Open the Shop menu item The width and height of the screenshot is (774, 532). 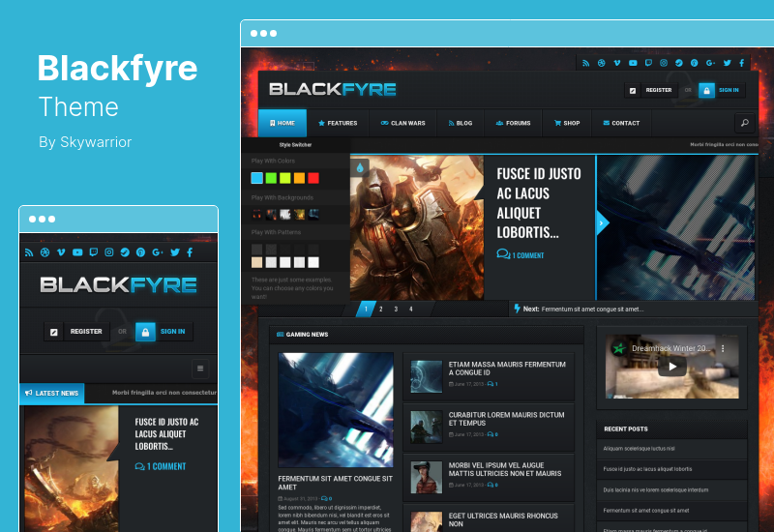[x=567, y=123]
